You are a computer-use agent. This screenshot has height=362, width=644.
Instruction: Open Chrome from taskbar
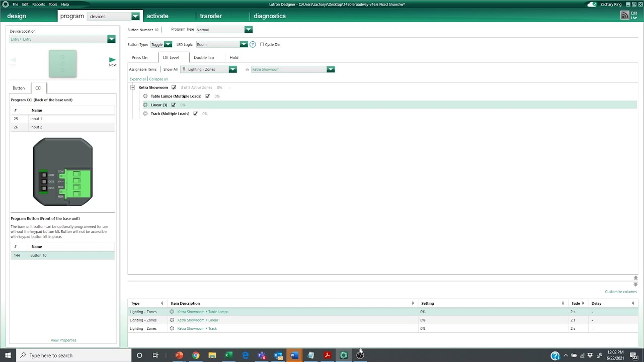[196, 355]
